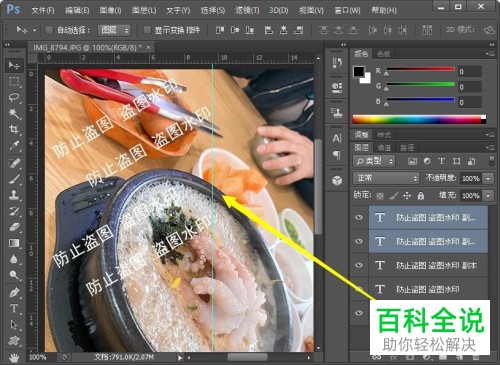
Task: Close the IMG_8794.JPG document tab
Action: pyautogui.click(x=149, y=47)
